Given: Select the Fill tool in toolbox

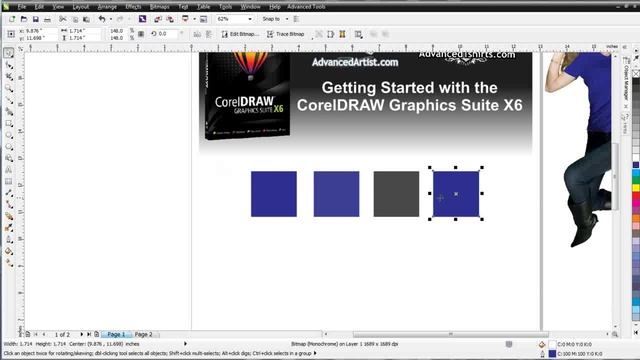Looking at the screenshot, I should (x=9, y=251).
